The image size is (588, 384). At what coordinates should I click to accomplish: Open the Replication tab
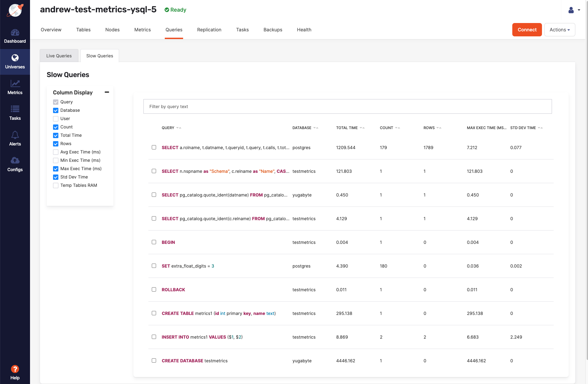pos(209,30)
